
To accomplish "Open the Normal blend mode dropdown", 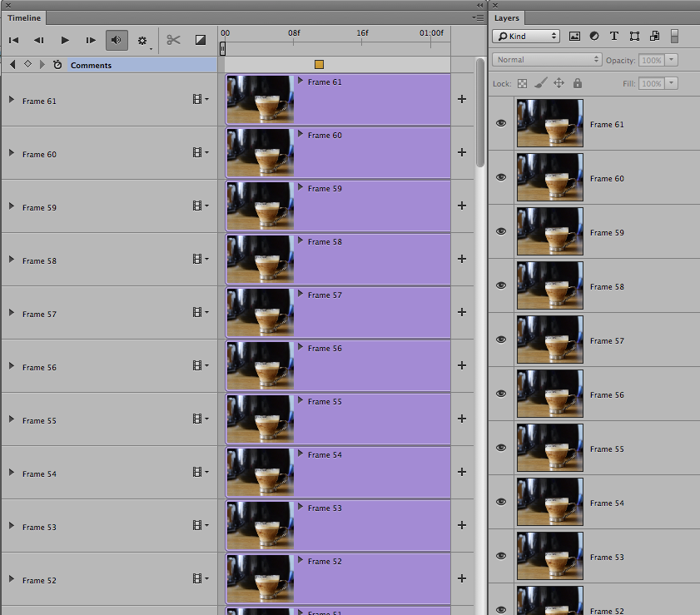I will click(547, 59).
